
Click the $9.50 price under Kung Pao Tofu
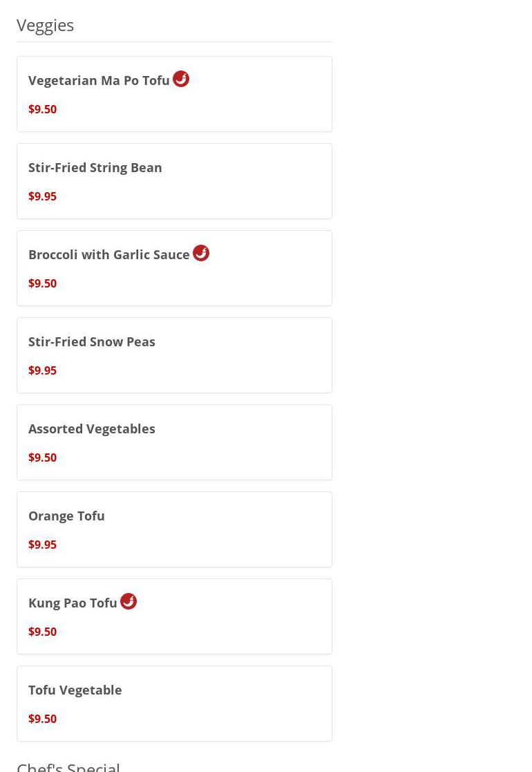tap(42, 632)
